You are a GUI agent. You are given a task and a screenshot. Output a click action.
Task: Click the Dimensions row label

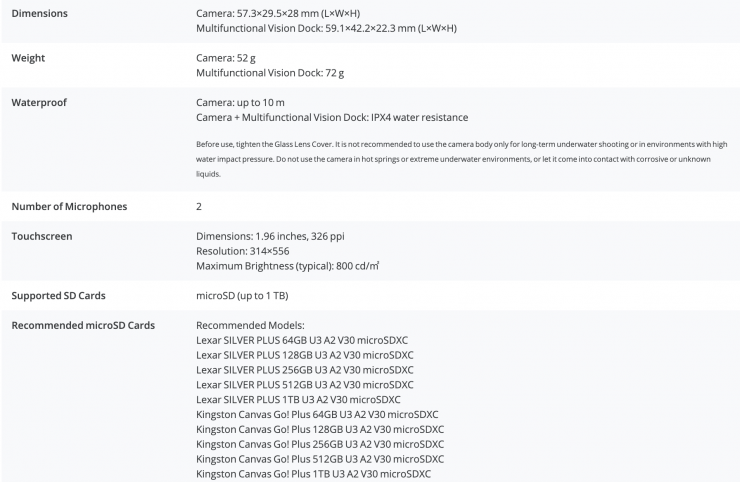pyautogui.click(x=39, y=13)
